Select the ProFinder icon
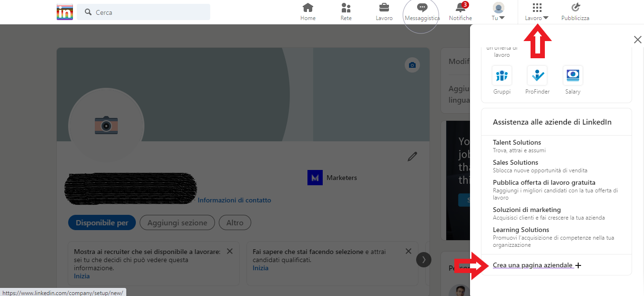644x296 pixels. [x=537, y=75]
